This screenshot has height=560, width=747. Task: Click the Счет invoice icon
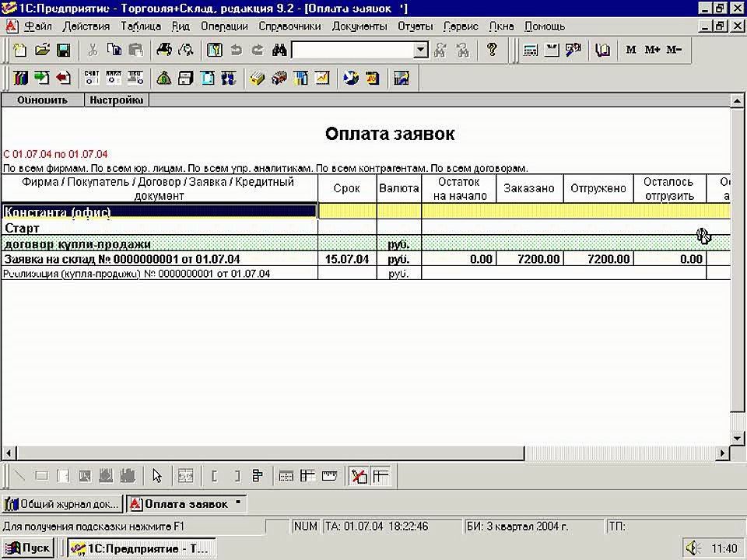92,78
